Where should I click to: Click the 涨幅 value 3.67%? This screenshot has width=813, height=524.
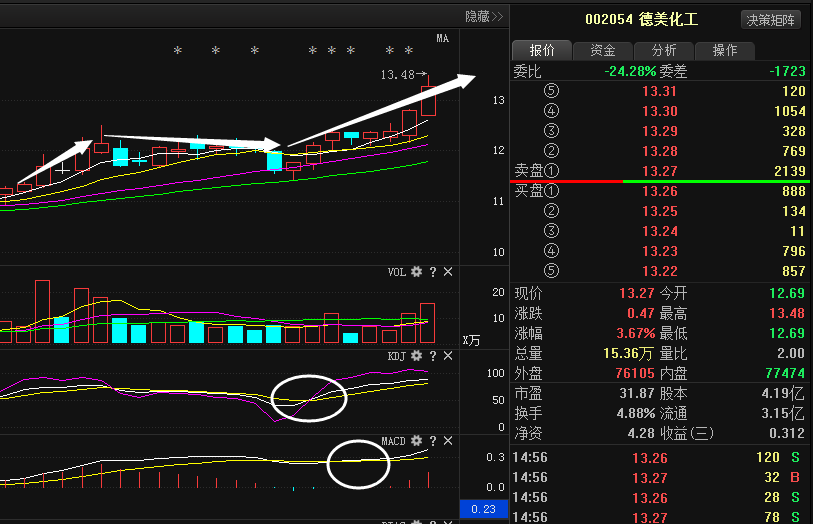[636, 333]
